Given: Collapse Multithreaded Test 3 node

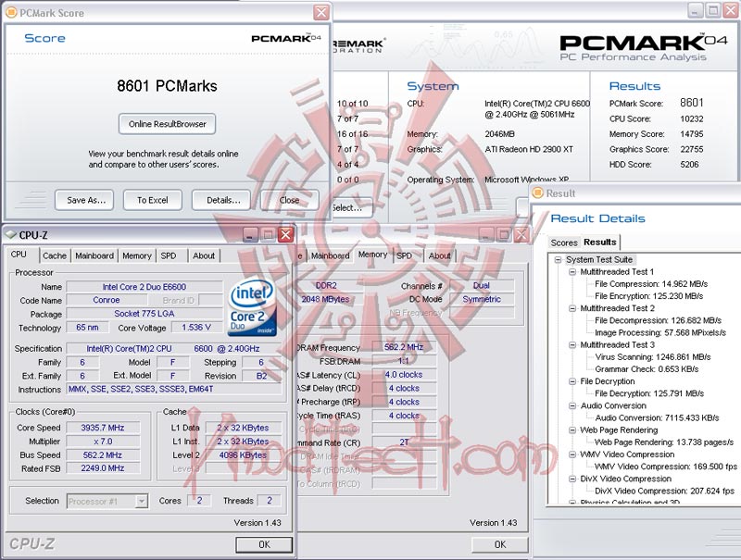Looking at the screenshot, I should point(572,344).
